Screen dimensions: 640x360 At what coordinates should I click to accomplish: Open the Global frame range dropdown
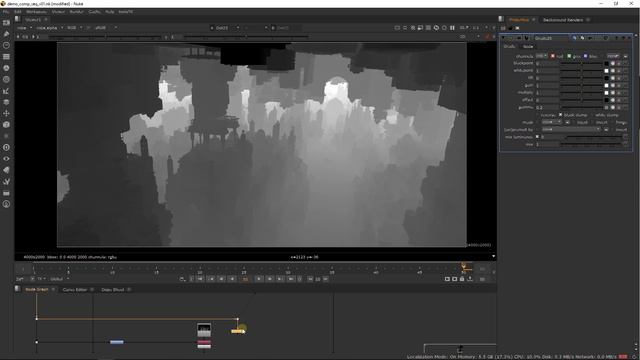point(60,279)
